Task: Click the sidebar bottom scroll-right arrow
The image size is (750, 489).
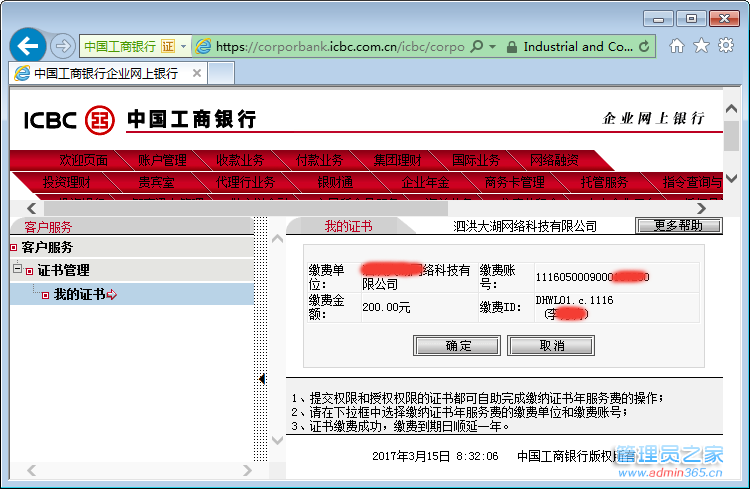Action: coord(247,470)
